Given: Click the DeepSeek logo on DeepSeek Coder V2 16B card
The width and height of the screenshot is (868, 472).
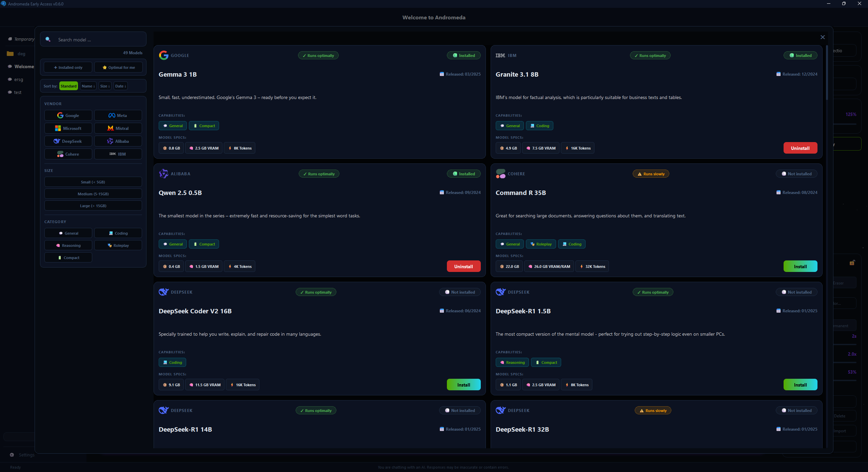Looking at the screenshot, I should point(164,292).
